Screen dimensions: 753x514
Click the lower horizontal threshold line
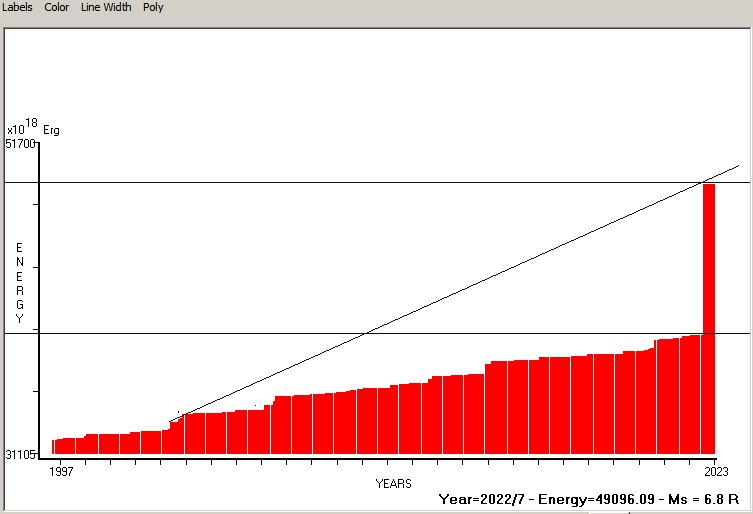click(x=200, y=333)
